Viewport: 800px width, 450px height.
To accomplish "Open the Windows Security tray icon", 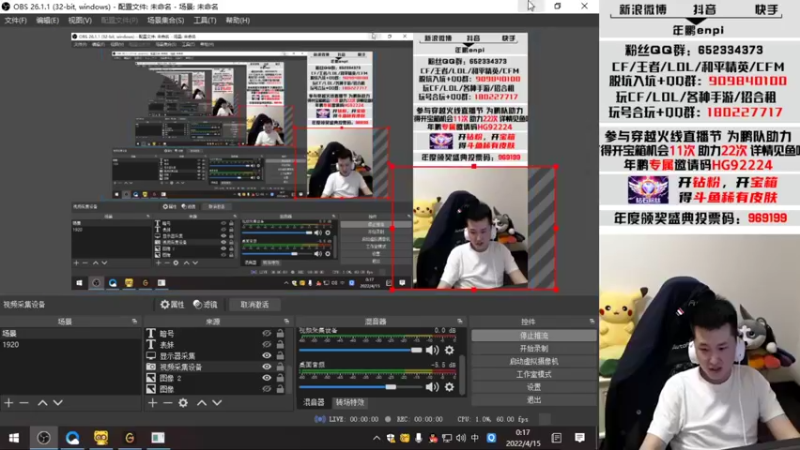I will [391, 438].
